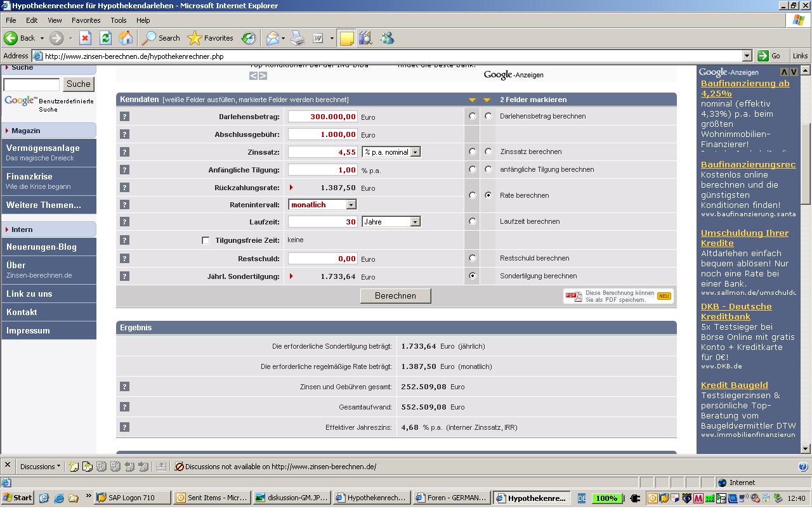812x511 pixels.
Task: Open the Tools menu
Action: pyautogui.click(x=119, y=20)
